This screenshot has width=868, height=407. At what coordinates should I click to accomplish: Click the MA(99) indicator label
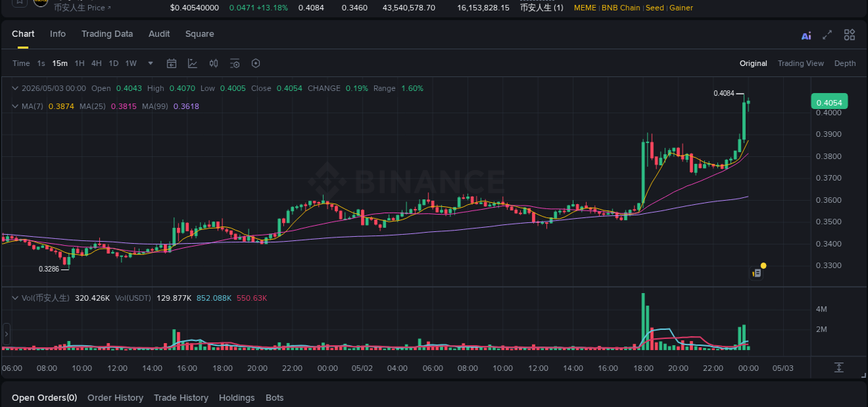pos(155,106)
